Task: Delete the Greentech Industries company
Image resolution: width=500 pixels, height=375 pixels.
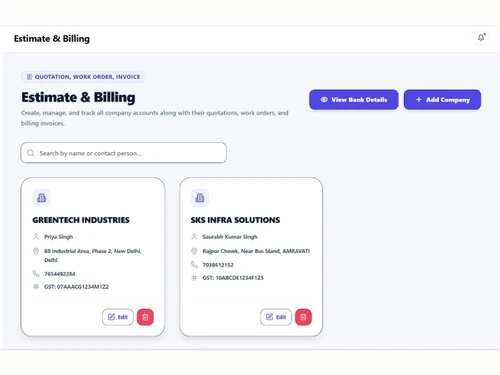Action: 145,317
